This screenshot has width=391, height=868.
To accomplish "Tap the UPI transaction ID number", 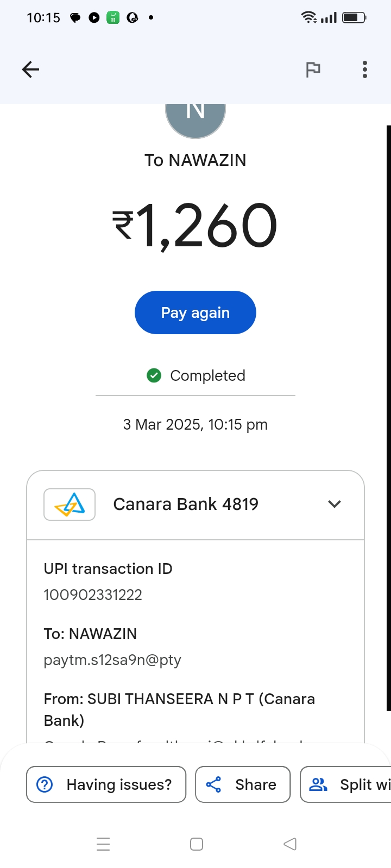I will [93, 595].
